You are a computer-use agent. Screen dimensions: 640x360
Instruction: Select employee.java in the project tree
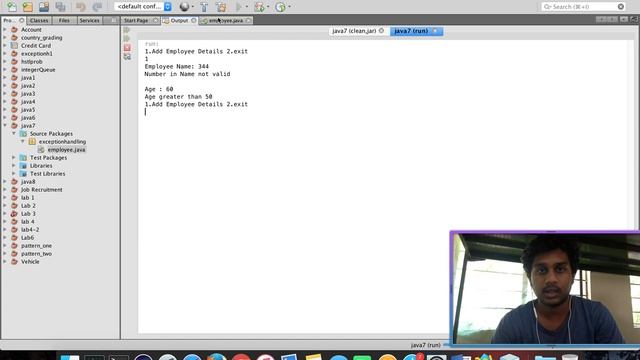point(66,150)
